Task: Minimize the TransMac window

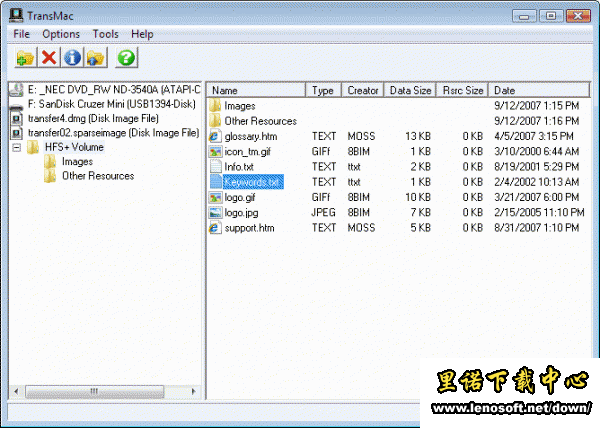Action: [524, 16]
